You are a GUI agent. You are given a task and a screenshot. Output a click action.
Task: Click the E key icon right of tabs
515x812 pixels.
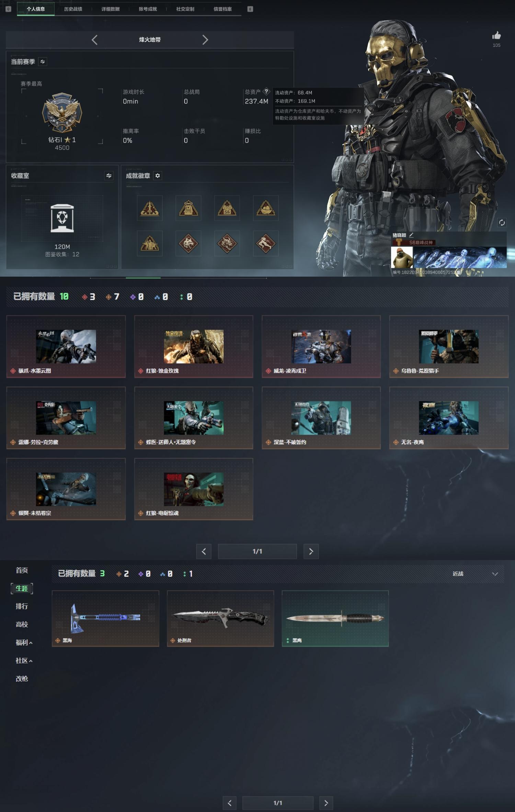tap(250, 9)
